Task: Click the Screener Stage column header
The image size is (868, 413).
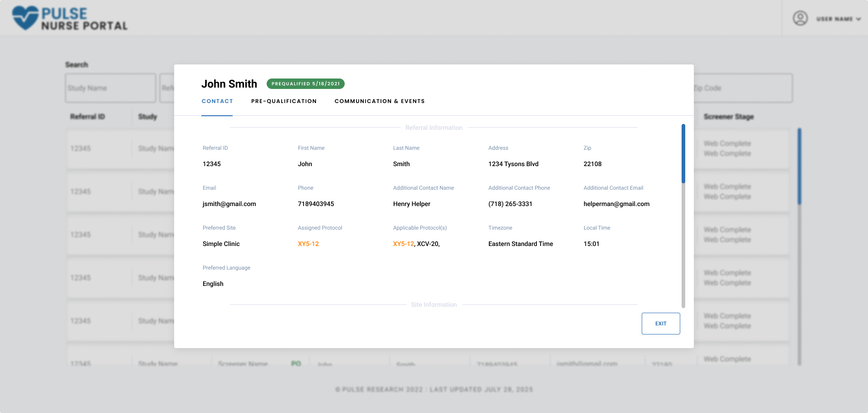Action: [x=729, y=117]
